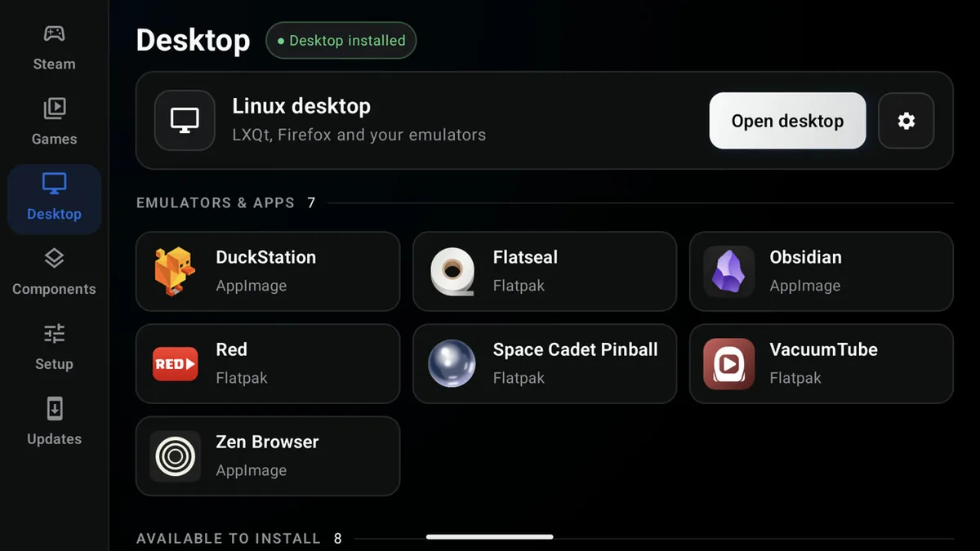Screen dimensions: 980x551
Task: Select the Desktop monitor icon in sidebar
Action: click(54, 184)
